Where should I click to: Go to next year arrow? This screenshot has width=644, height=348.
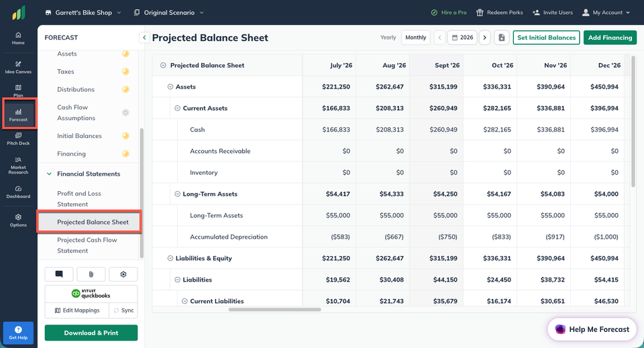(x=484, y=38)
